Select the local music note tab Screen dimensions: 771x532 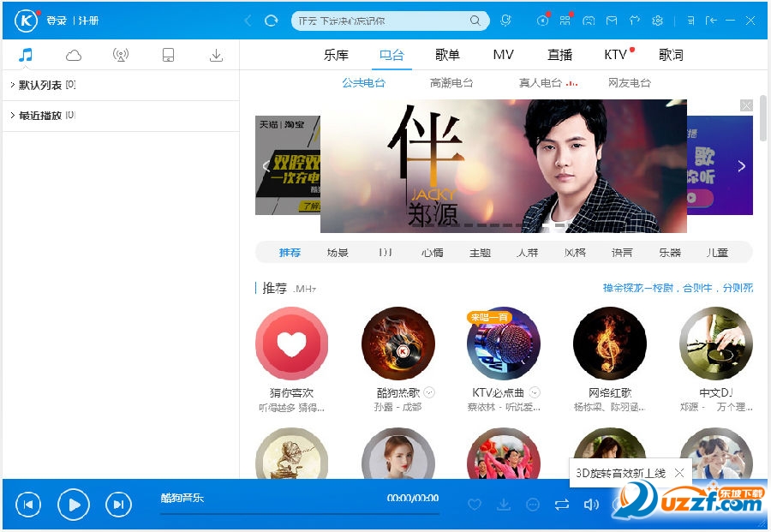pyautogui.click(x=26, y=55)
